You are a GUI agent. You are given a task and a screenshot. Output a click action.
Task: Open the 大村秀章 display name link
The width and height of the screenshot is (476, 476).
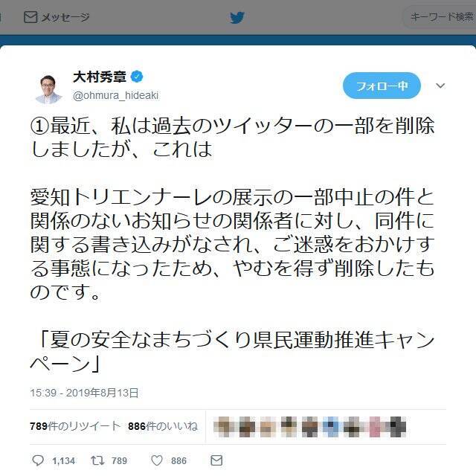coord(100,77)
